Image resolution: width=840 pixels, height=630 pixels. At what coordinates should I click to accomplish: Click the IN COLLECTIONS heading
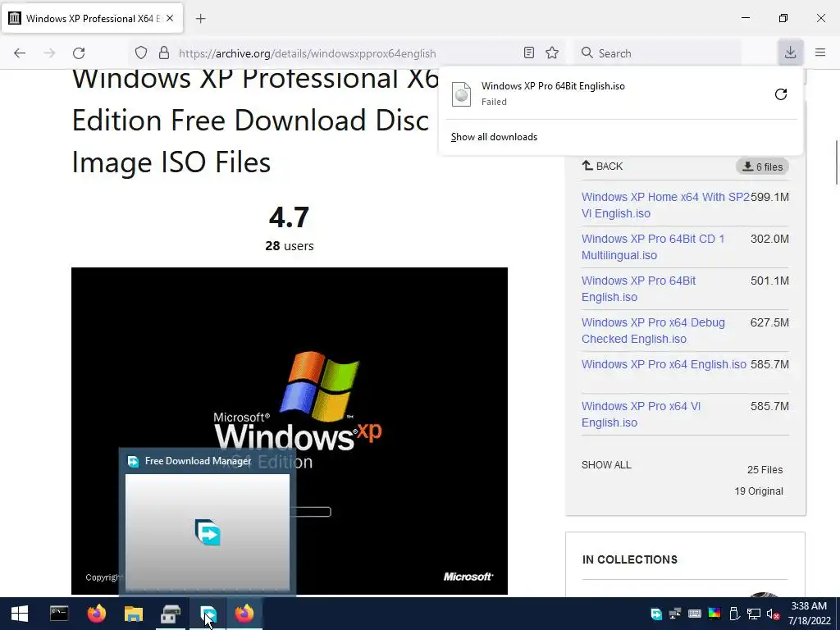tap(629, 559)
